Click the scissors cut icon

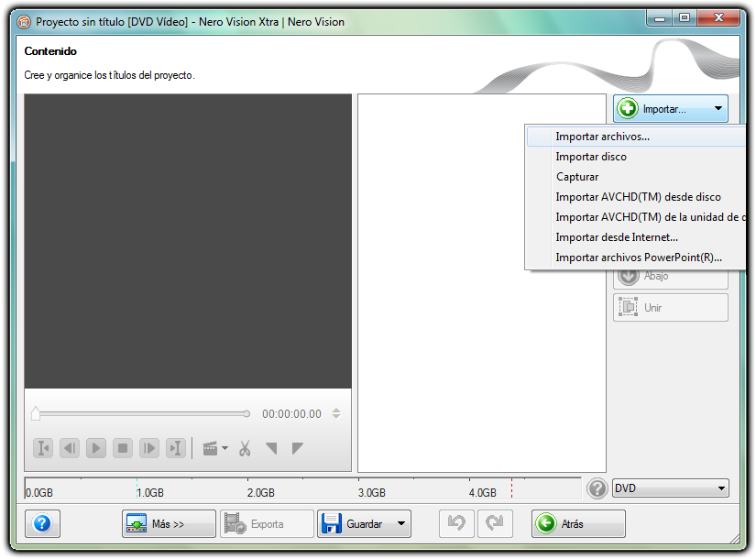click(245, 448)
